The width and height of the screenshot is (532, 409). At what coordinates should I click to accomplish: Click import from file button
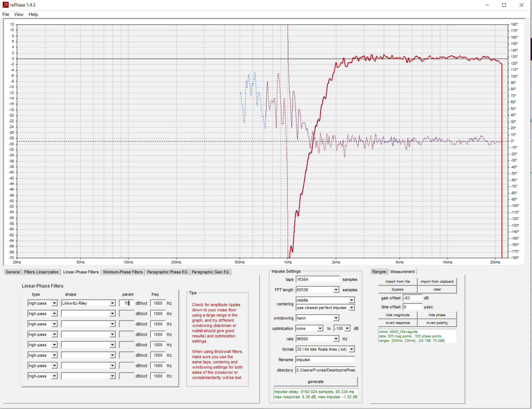click(x=398, y=281)
